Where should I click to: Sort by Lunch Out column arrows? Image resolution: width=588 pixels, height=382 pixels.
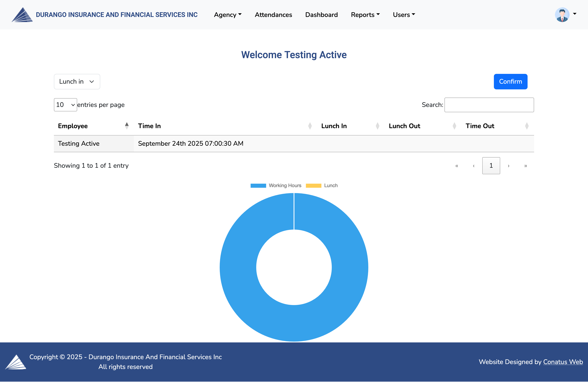coord(454,126)
